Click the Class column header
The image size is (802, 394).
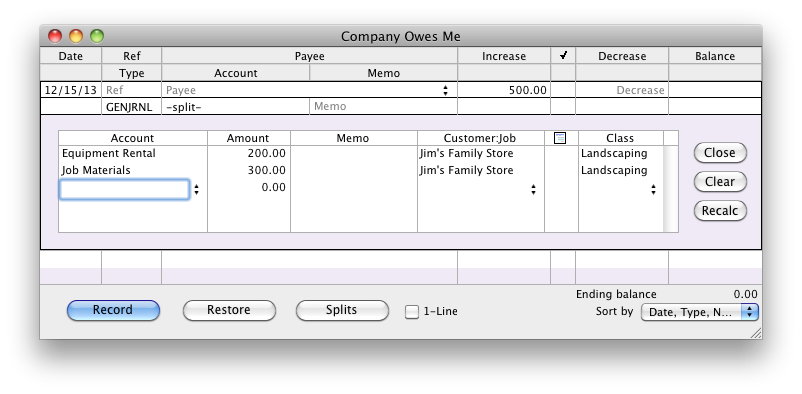click(x=620, y=138)
